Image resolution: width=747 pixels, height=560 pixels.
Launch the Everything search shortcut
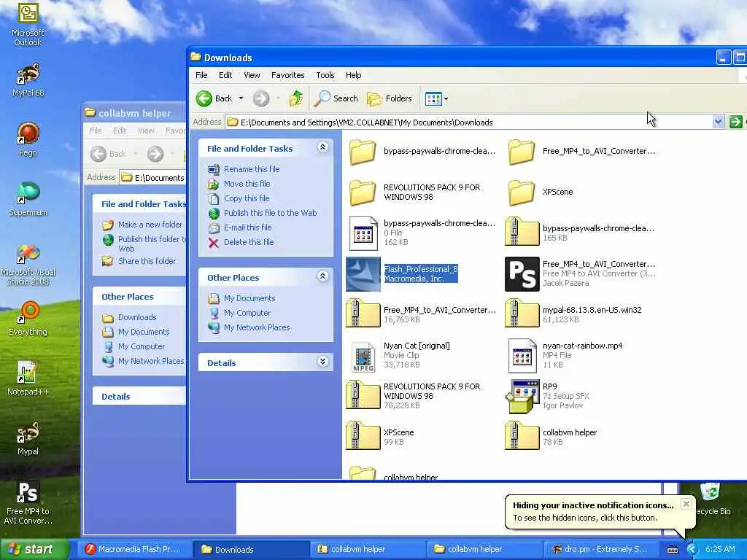[x=28, y=318]
